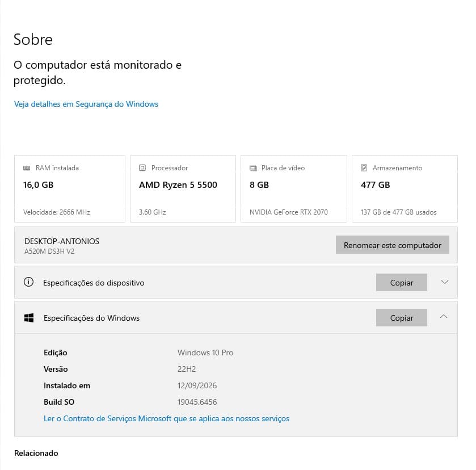Click the info icon beside Especificações do dispositivo

[28, 282]
